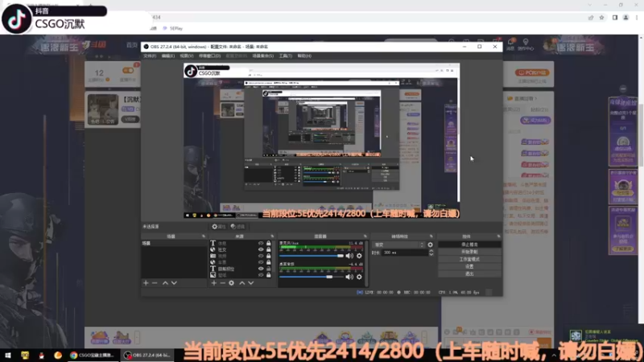Open Chrome three-dot menu
644x362 pixels.
point(637,17)
